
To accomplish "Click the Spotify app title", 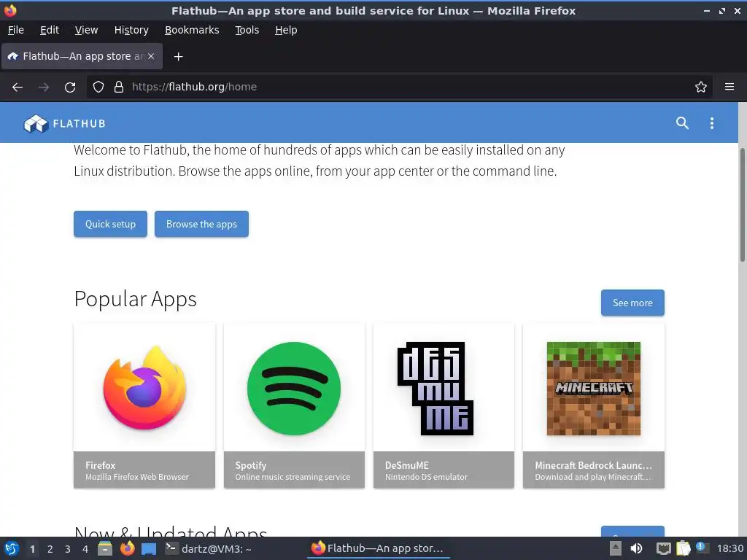I will (x=251, y=465).
